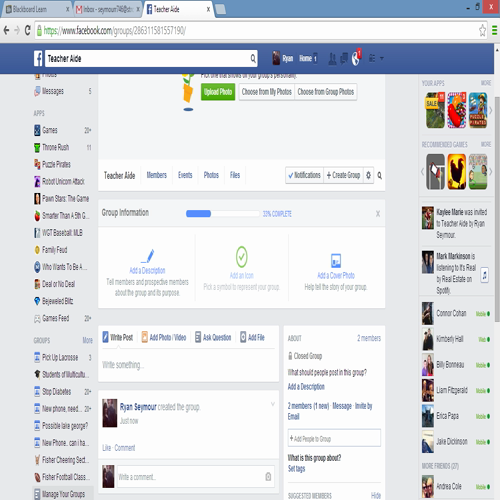Open privacy shortcuts icon in header

pos(372,59)
